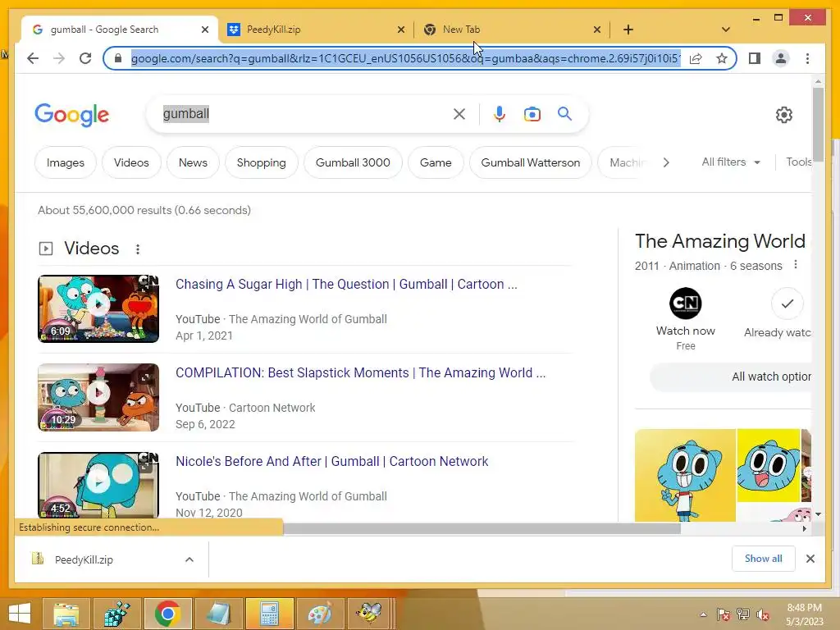Click the browser forward arrow
840x630 pixels.
[59, 58]
